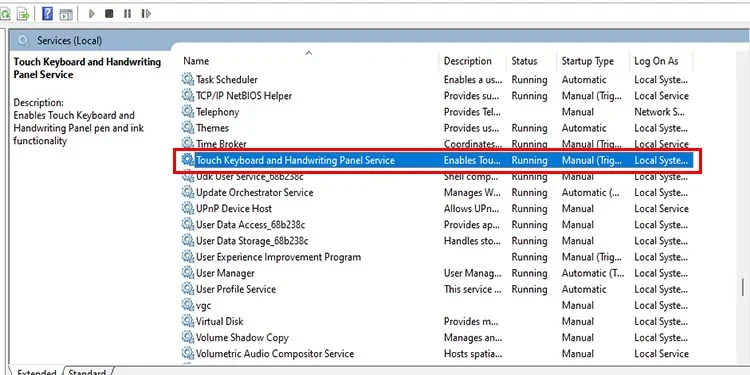Select the User Experience Improvement Program name

click(278, 257)
